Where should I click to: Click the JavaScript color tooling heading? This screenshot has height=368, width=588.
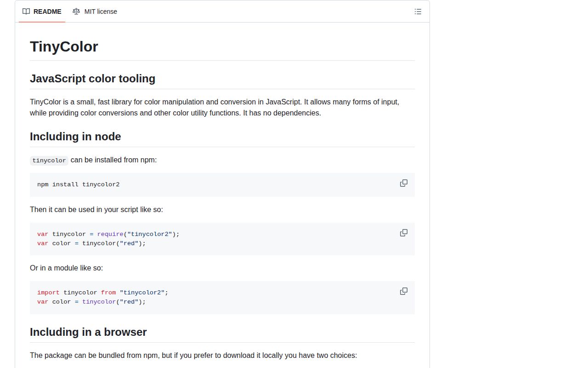coord(92,79)
